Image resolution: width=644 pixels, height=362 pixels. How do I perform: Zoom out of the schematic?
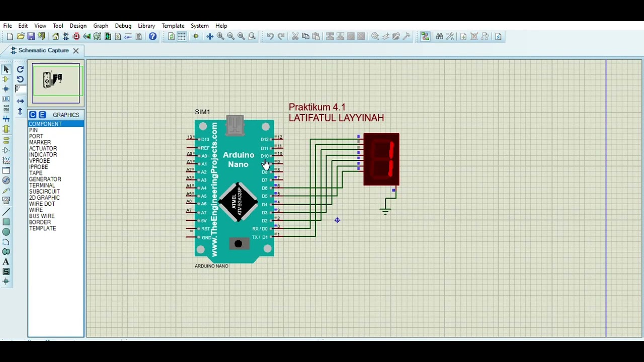click(231, 36)
